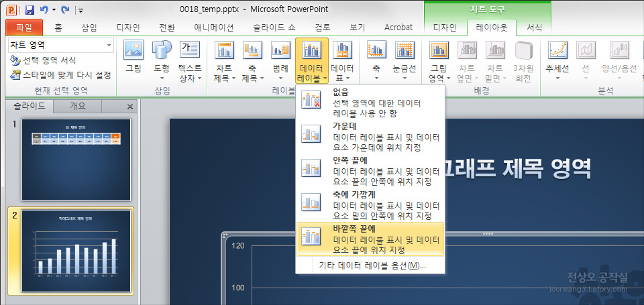The width and height of the screenshot is (644, 305).
Task: Close the slide thumbnails pane
Action: [x=129, y=107]
